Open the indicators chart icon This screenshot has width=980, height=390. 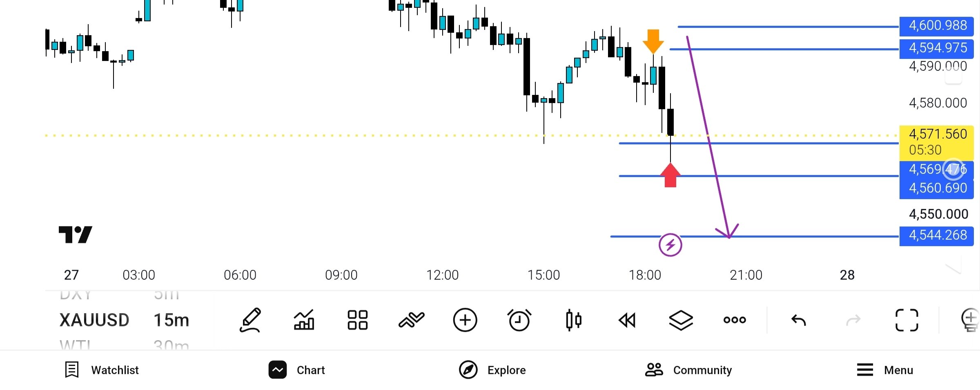tap(304, 320)
